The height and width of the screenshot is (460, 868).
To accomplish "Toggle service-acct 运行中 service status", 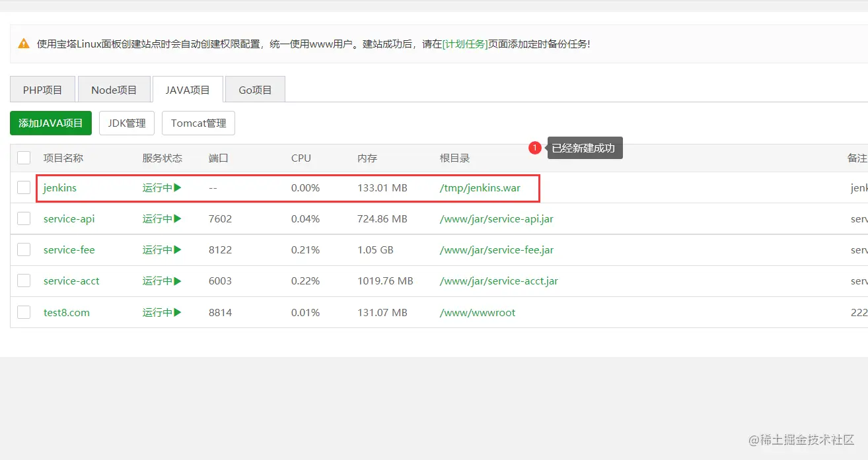I will coord(162,280).
